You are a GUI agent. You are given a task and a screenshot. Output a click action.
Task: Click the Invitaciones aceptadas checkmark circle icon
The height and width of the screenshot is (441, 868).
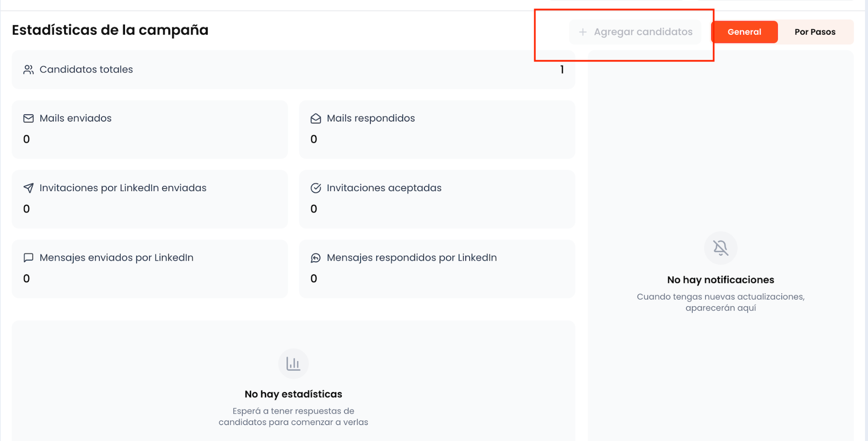(x=316, y=188)
